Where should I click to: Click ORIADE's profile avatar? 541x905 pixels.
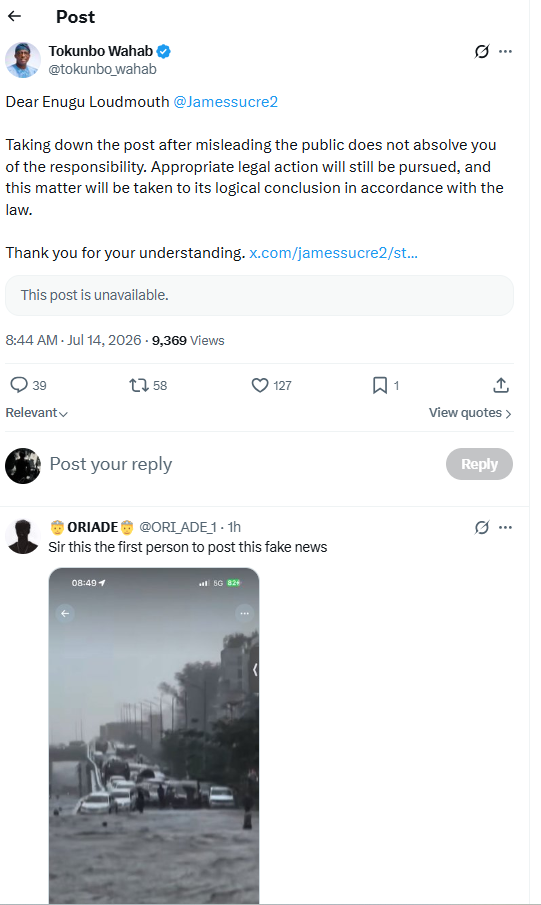tap(23, 536)
